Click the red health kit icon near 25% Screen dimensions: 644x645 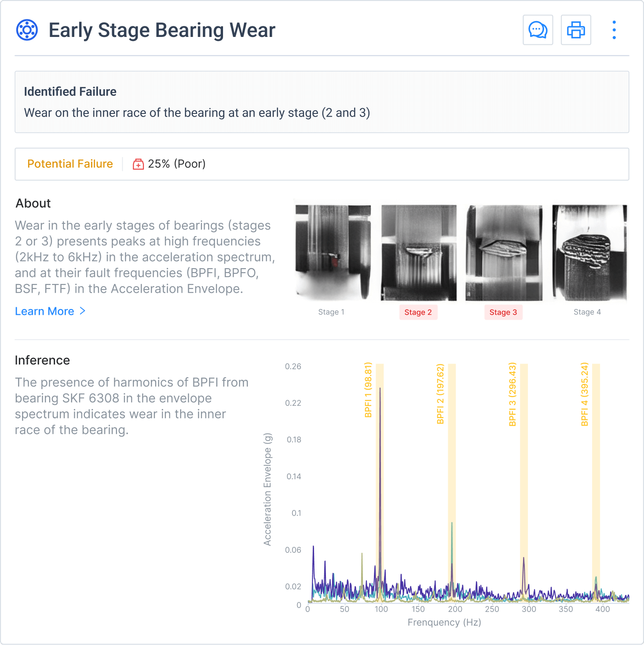point(138,164)
